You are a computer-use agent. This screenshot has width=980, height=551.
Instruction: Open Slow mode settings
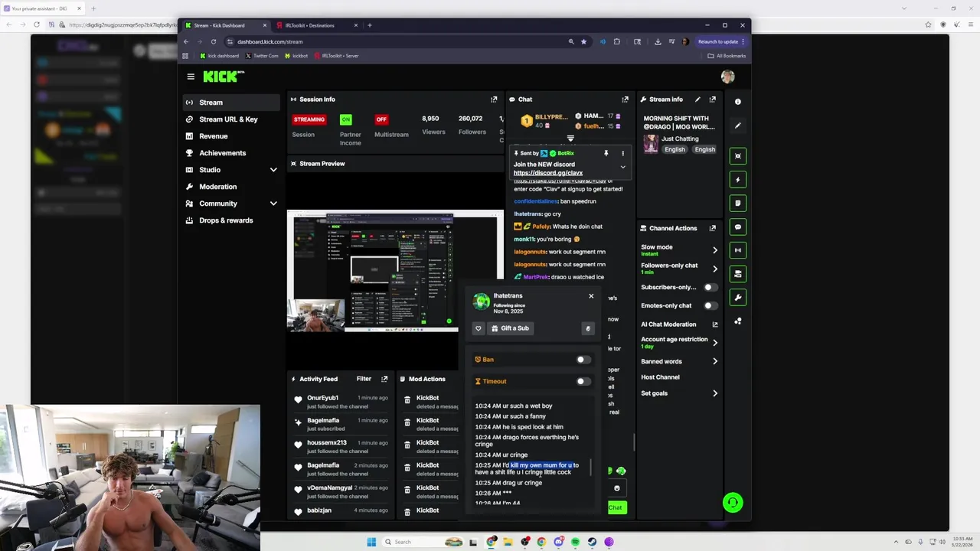click(x=679, y=250)
